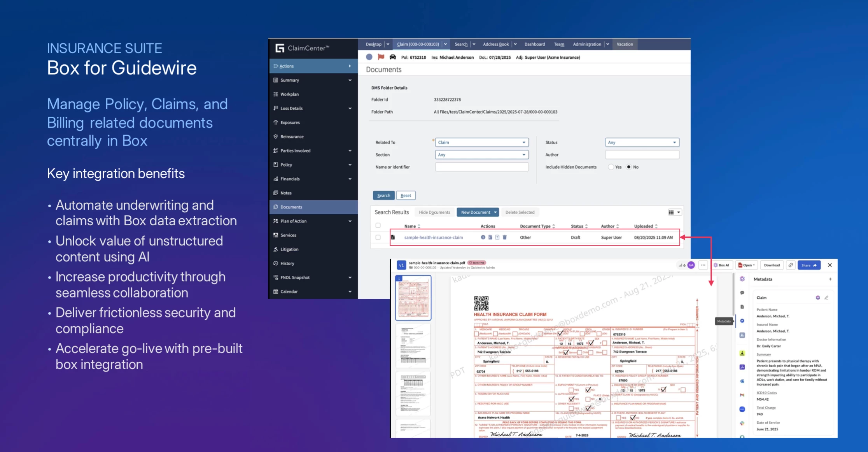Open the Dashboard tab
The width and height of the screenshot is (868, 452).
tap(534, 44)
